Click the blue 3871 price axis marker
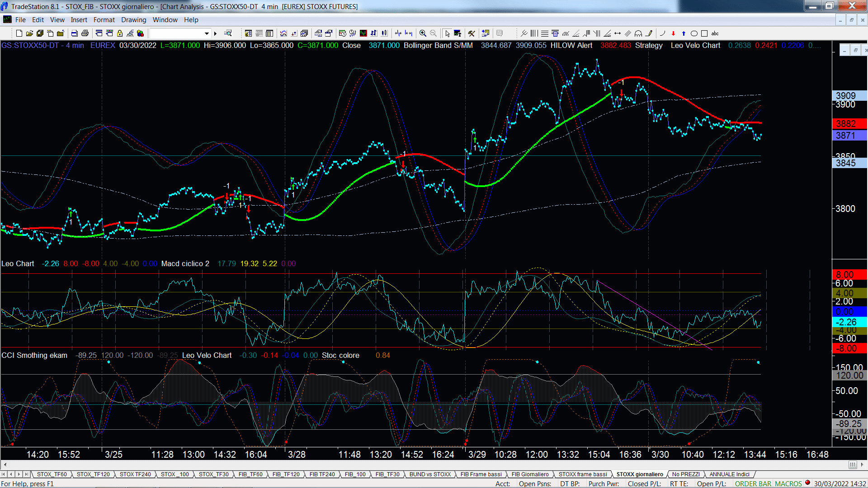The width and height of the screenshot is (868, 488). tap(849, 136)
